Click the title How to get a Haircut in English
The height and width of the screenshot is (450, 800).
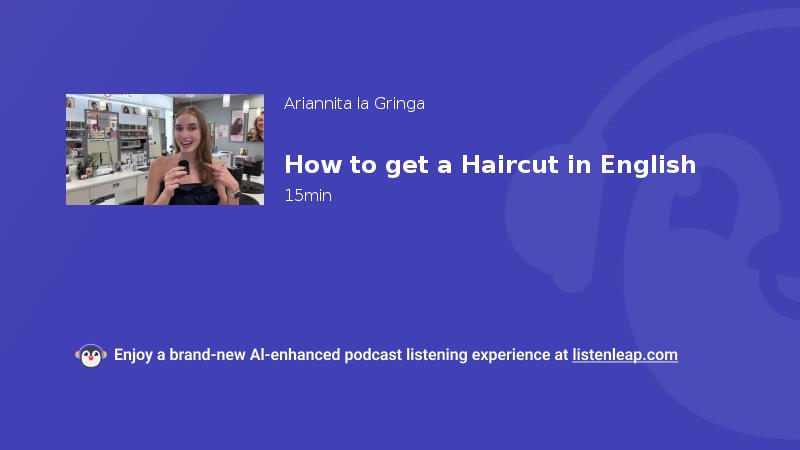490,165
